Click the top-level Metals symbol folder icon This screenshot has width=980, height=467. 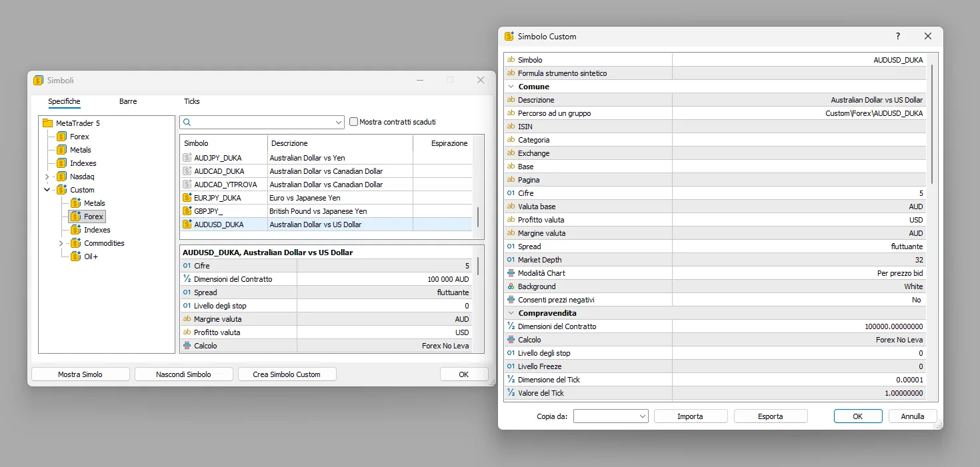pos(62,150)
